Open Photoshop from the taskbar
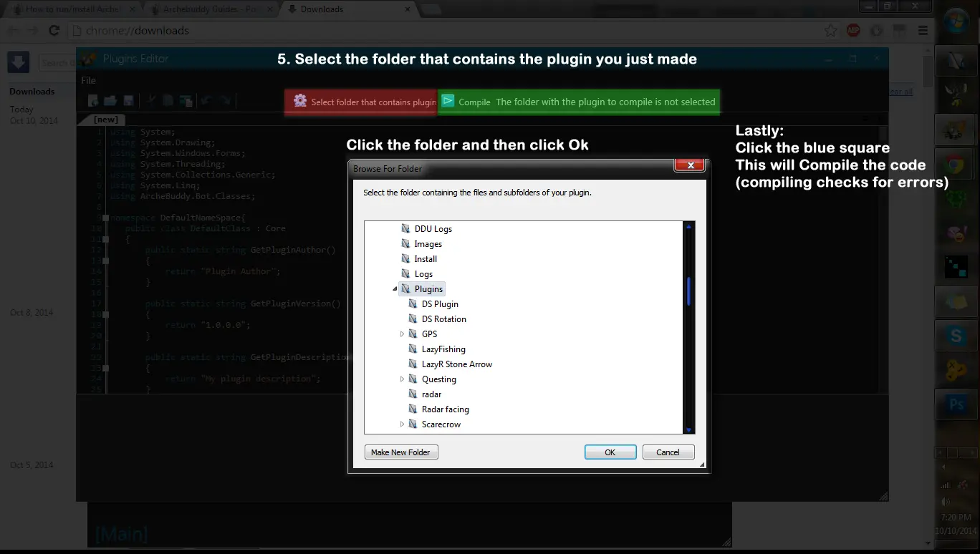 (956, 404)
